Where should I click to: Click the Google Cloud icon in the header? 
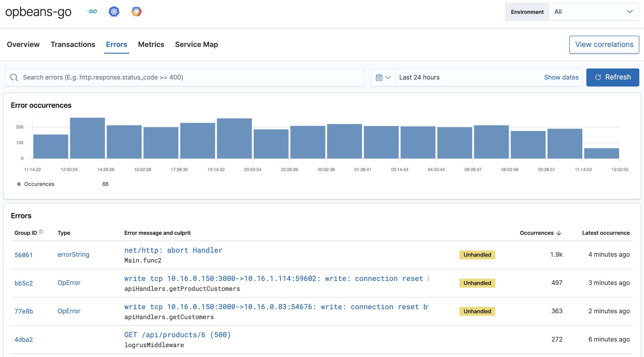pos(136,11)
